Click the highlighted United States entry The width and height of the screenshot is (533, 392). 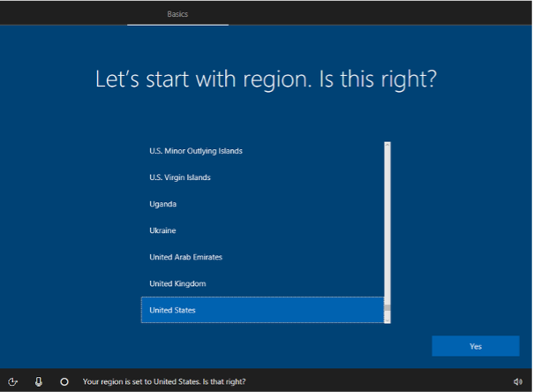click(x=262, y=310)
